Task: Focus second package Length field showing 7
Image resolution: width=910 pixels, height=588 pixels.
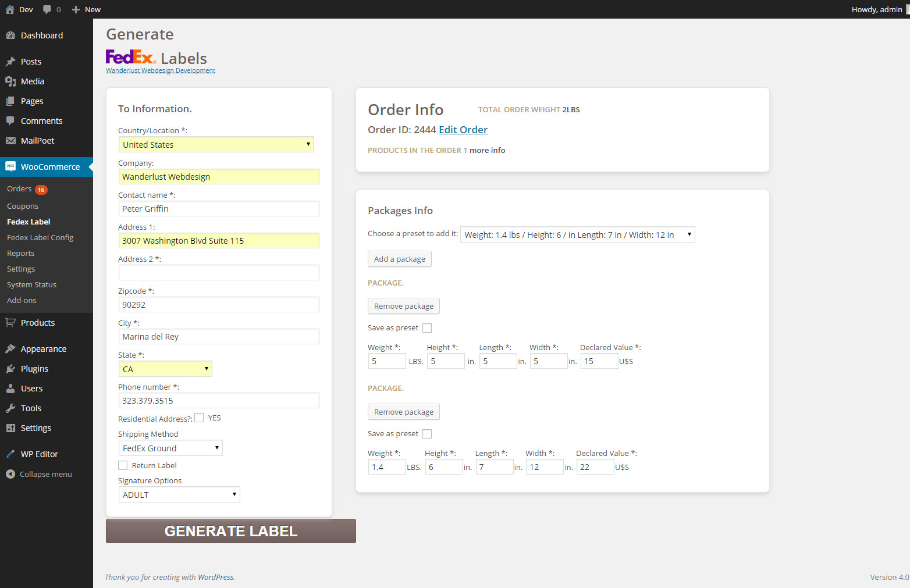Action: (495, 467)
